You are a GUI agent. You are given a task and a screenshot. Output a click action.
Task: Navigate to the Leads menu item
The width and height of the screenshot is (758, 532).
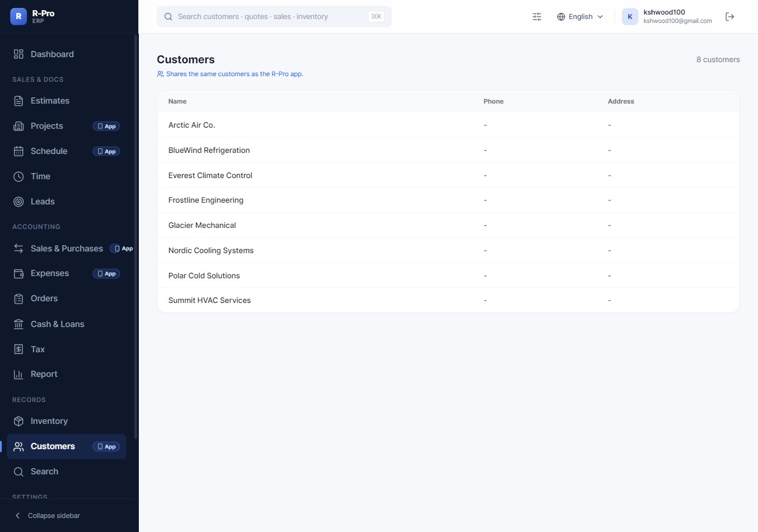pyautogui.click(x=67, y=202)
